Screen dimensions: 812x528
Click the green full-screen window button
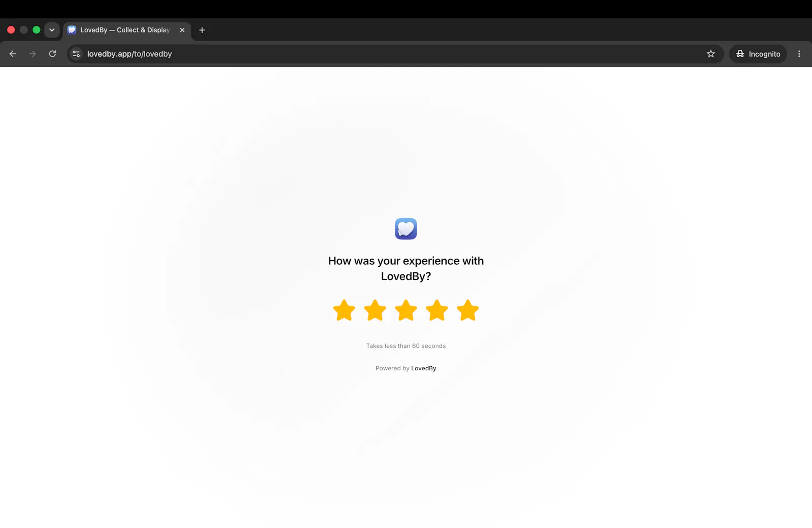coord(37,30)
